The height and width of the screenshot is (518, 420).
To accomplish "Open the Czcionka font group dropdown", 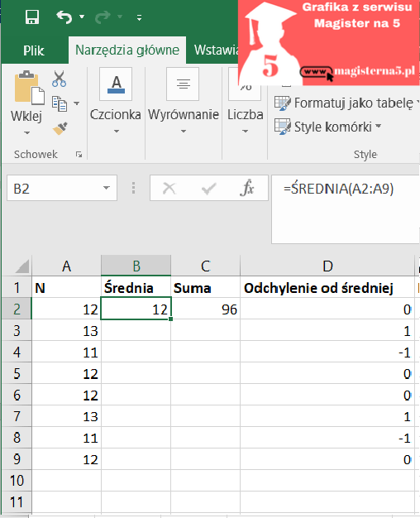I will (116, 101).
